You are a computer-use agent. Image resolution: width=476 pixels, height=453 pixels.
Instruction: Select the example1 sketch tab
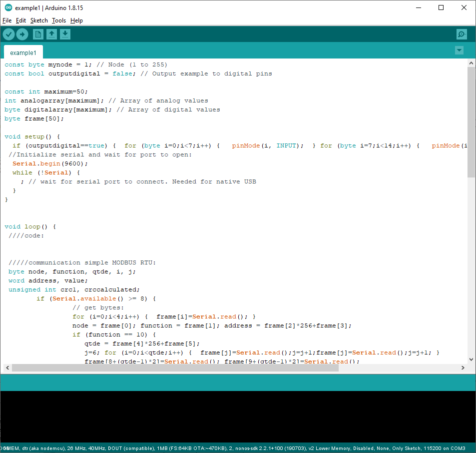click(23, 52)
